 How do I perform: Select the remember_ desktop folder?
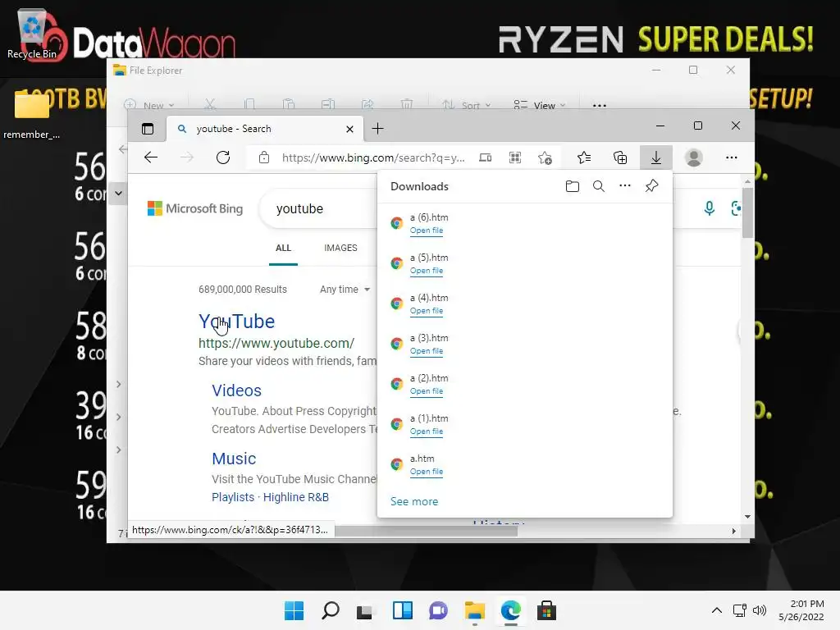[x=31, y=114]
